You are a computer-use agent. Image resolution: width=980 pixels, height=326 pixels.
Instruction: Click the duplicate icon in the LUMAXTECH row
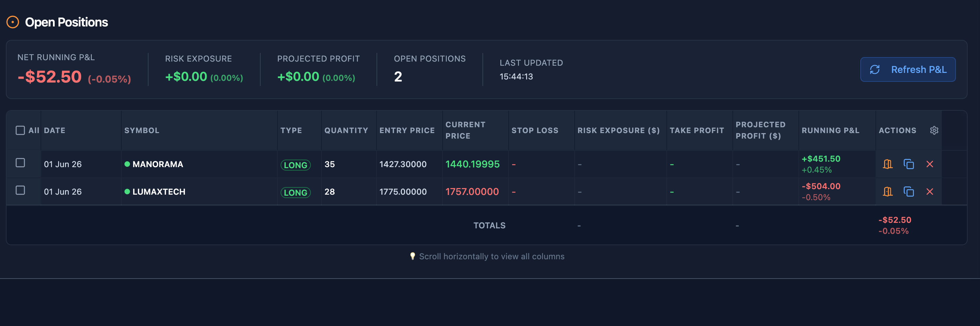[x=908, y=191]
